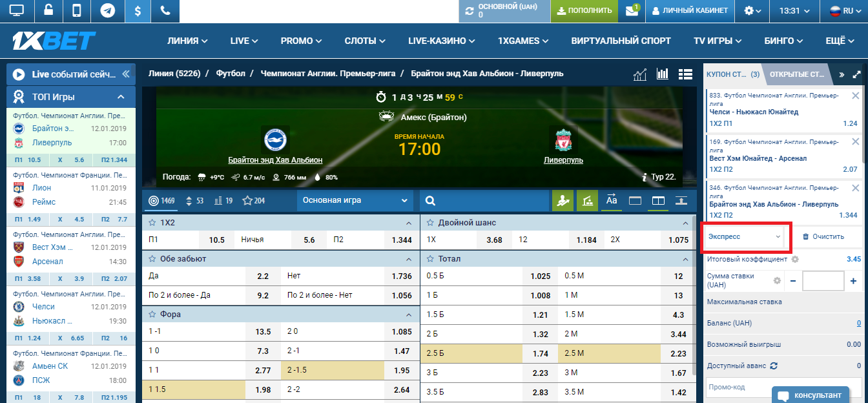Go to 1XBET logo home page
The width and height of the screenshot is (868, 403).
(x=54, y=41)
